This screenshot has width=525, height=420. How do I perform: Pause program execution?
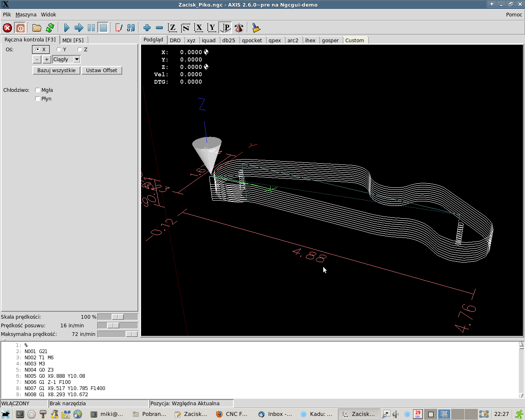click(x=91, y=28)
